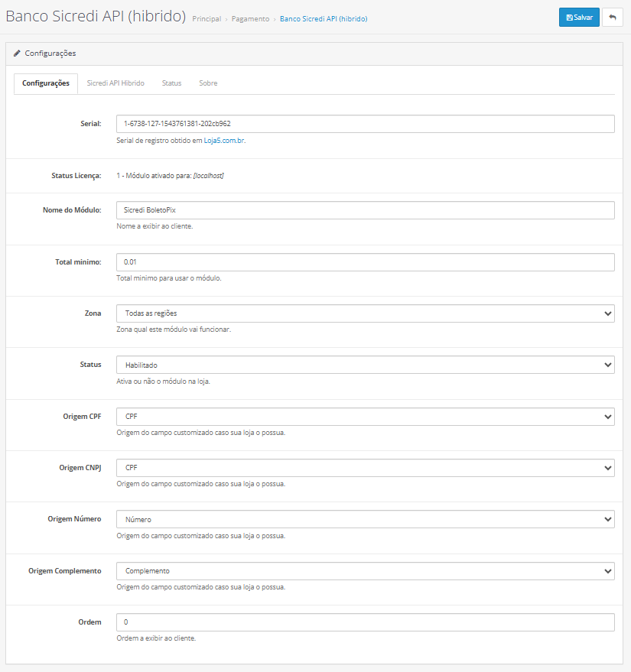
Task: Click the back arrow icon button
Action: coord(612,18)
